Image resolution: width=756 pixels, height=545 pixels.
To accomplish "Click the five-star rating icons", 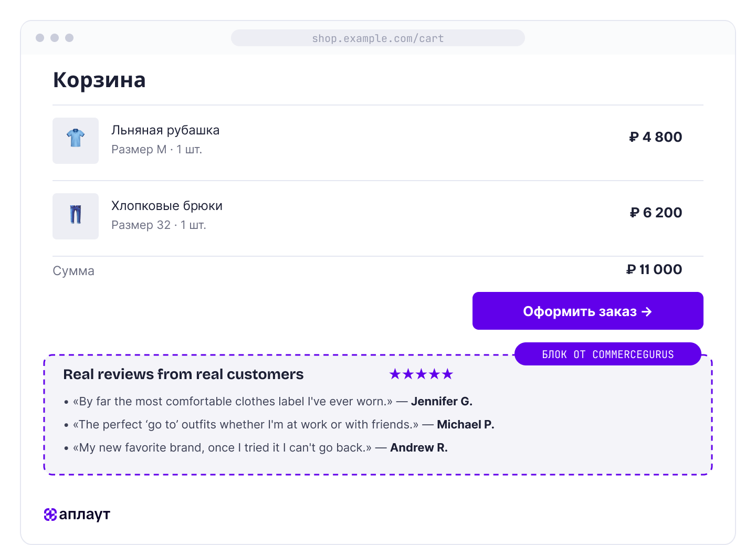I will pyautogui.click(x=421, y=374).
